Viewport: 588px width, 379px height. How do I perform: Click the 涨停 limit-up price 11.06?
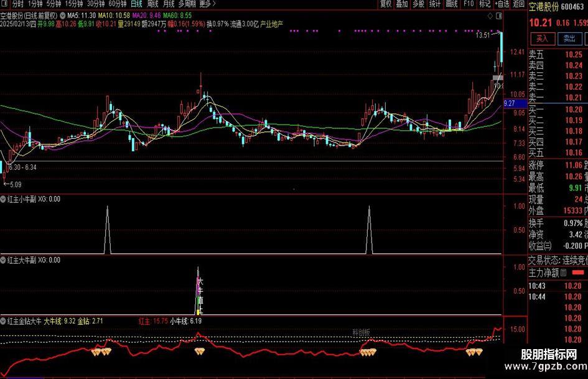(x=574, y=165)
